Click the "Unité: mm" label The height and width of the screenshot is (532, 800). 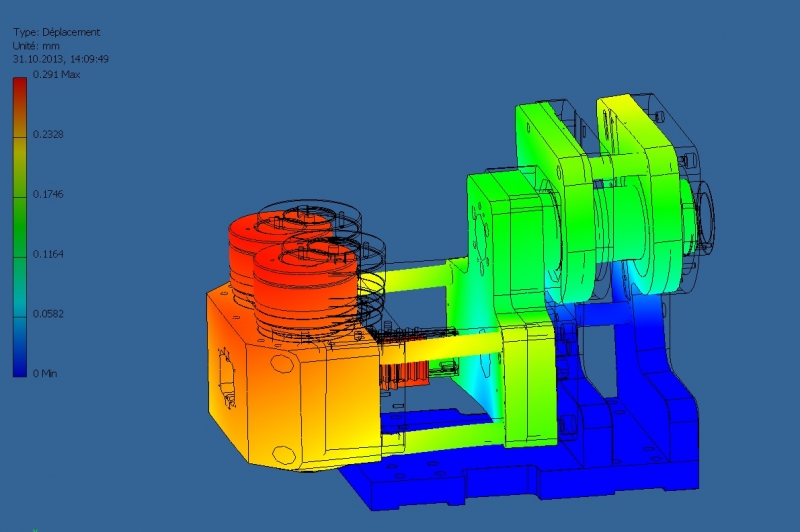(36, 46)
